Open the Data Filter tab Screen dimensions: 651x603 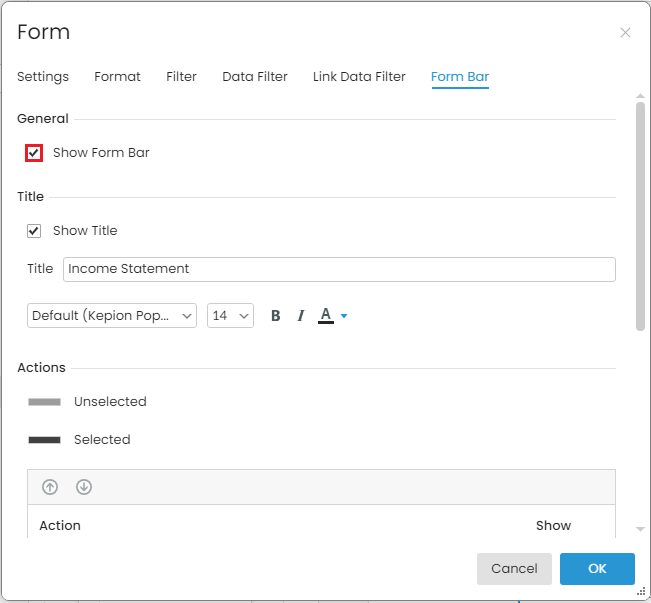pyautogui.click(x=255, y=76)
